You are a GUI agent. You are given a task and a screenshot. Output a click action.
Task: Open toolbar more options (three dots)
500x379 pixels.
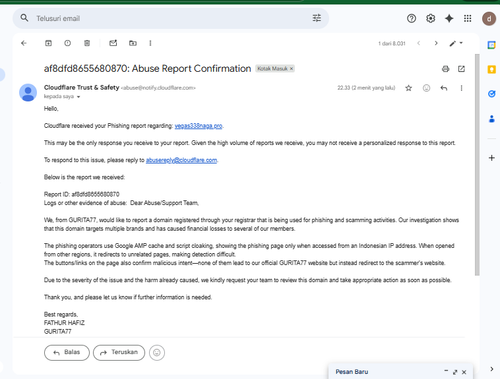(x=150, y=43)
